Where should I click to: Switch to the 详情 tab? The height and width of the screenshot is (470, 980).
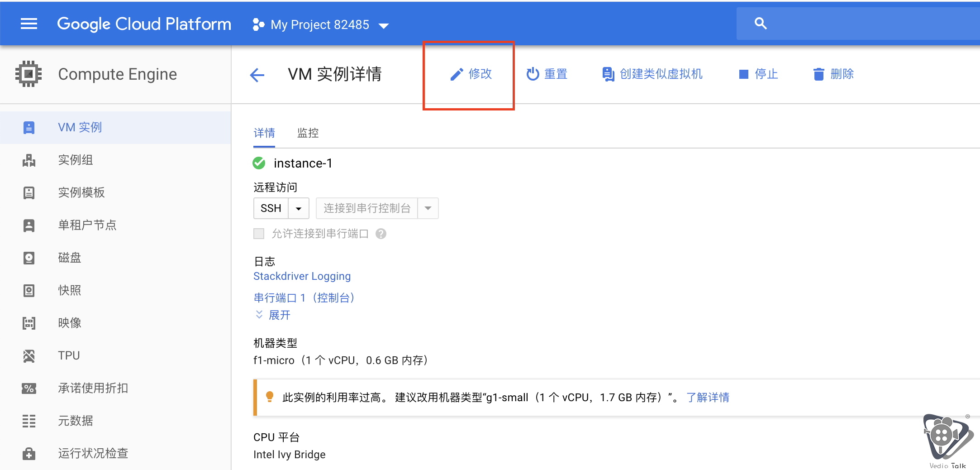tap(264, 133)
